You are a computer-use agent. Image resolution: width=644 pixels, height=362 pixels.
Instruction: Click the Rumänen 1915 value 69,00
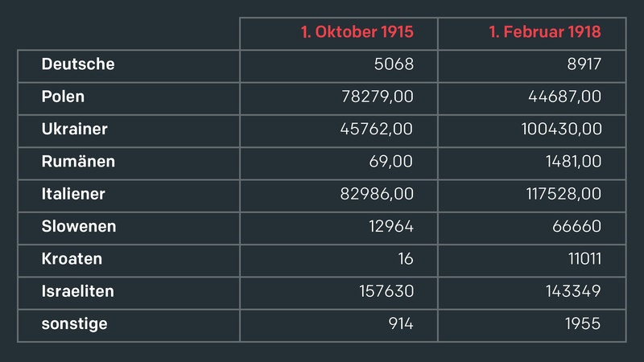coord(390,162)
